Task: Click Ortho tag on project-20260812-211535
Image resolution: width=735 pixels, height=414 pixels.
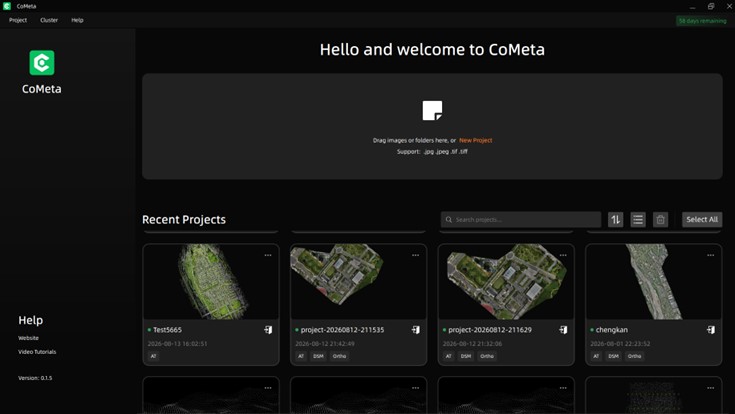Action: [x=339, y=356]
